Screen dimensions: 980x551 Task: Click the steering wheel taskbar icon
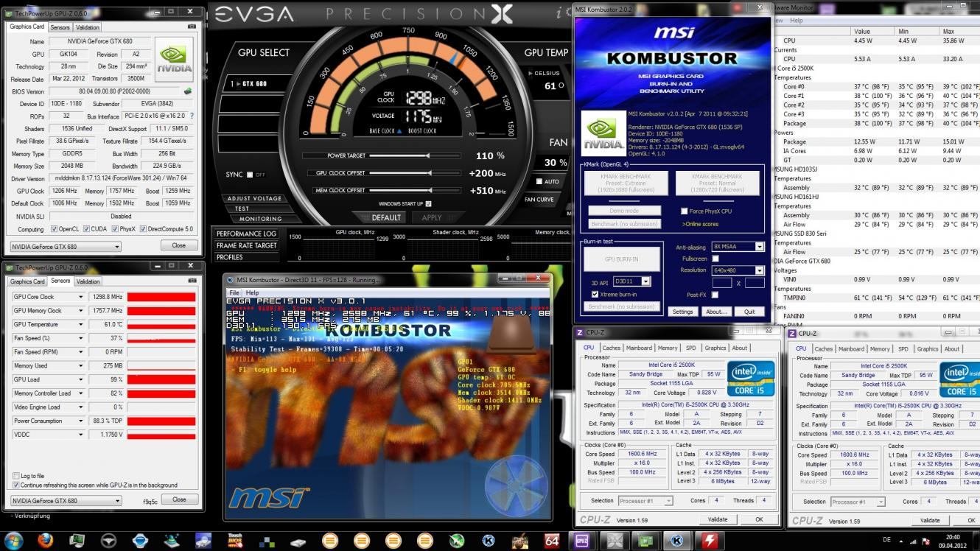click(x=108, y=541)
